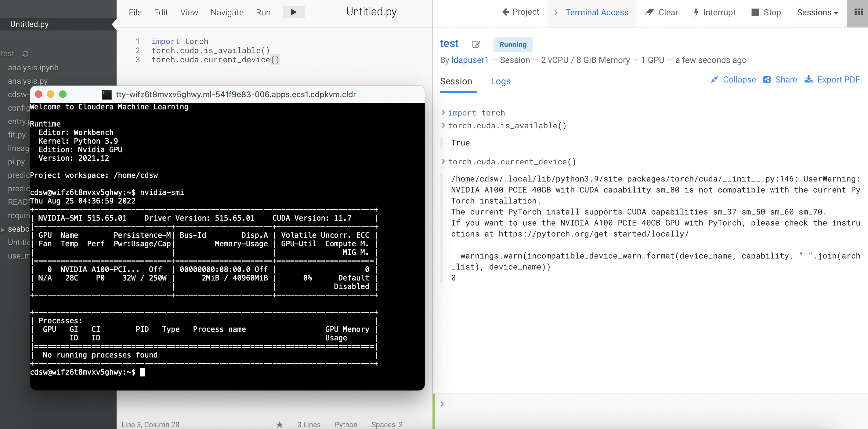
Task: Open the apps grid icon
Action: pos(859,13)
